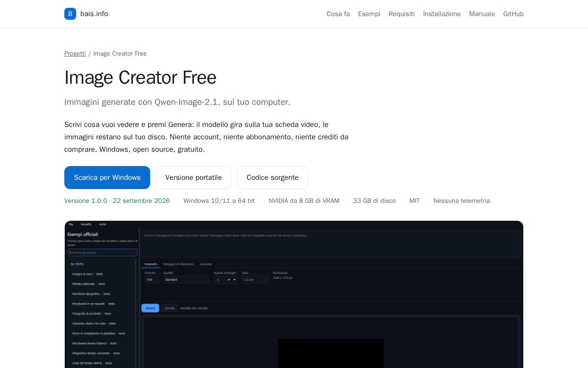Click the Annulla button

tap(170, 308)
